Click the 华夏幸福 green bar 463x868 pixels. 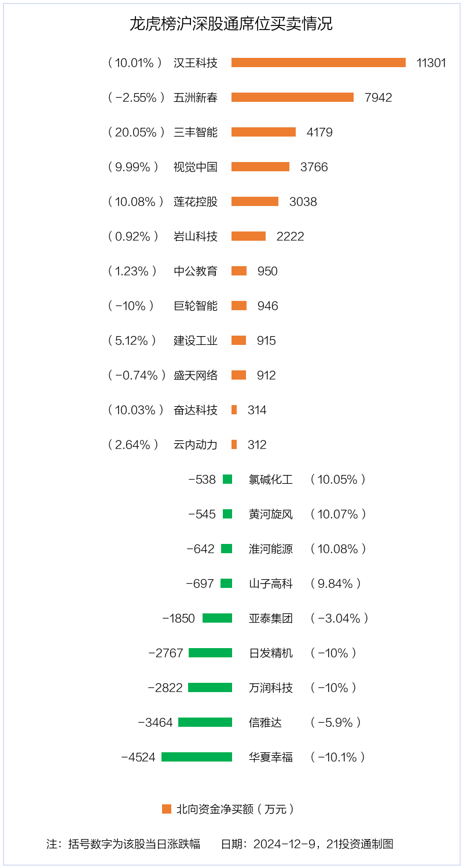tap(197, 757)
